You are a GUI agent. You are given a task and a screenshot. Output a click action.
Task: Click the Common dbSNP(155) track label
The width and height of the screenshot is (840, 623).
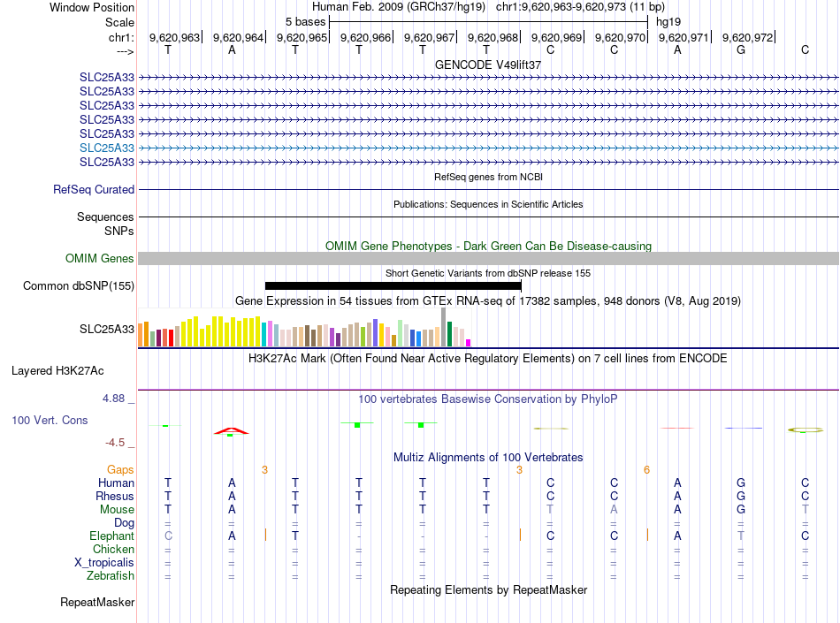(79, 285)
